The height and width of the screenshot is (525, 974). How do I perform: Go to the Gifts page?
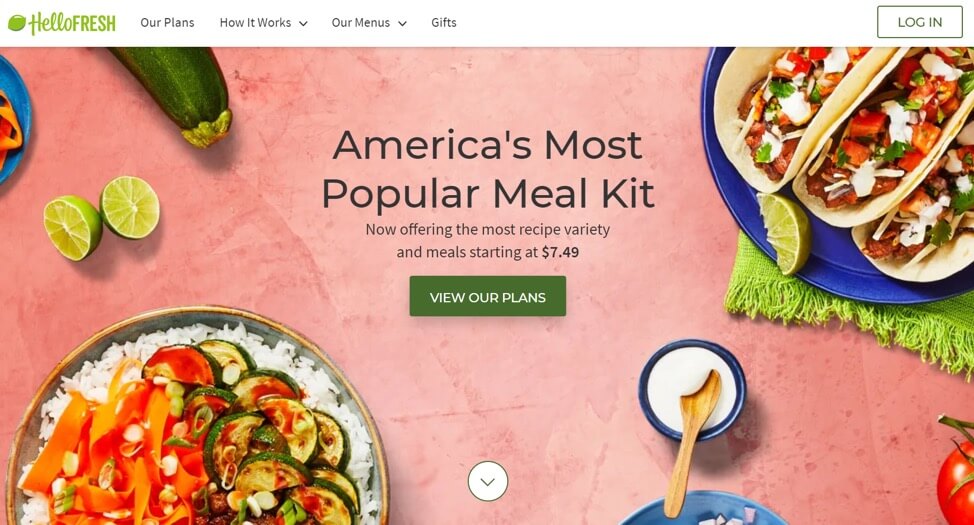444,22
